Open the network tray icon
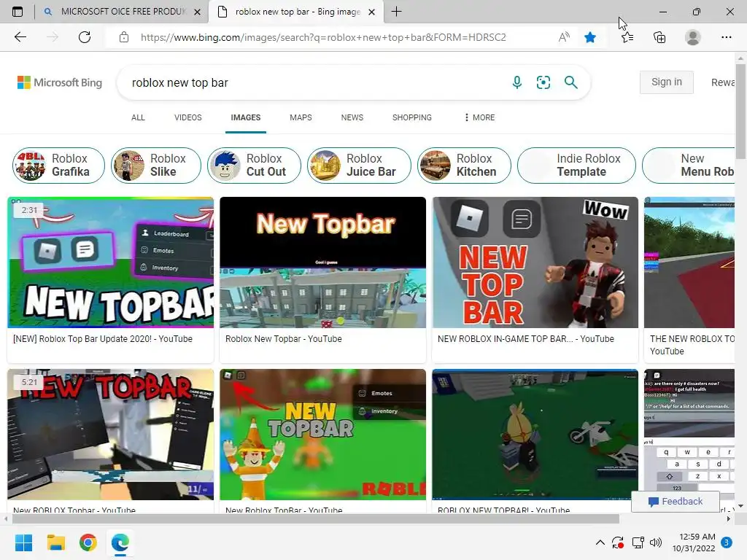Screen dimensions: 747x560 [x=638, y=542]
